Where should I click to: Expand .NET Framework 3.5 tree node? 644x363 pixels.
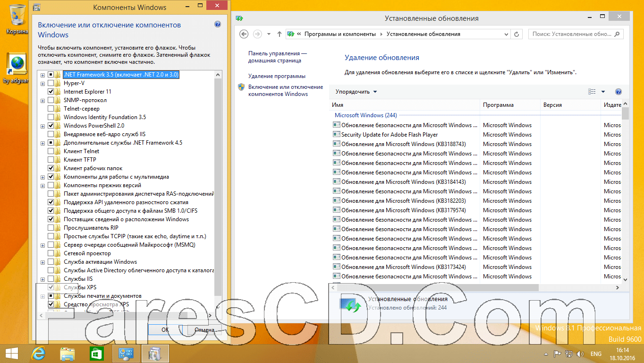[43, 75]
